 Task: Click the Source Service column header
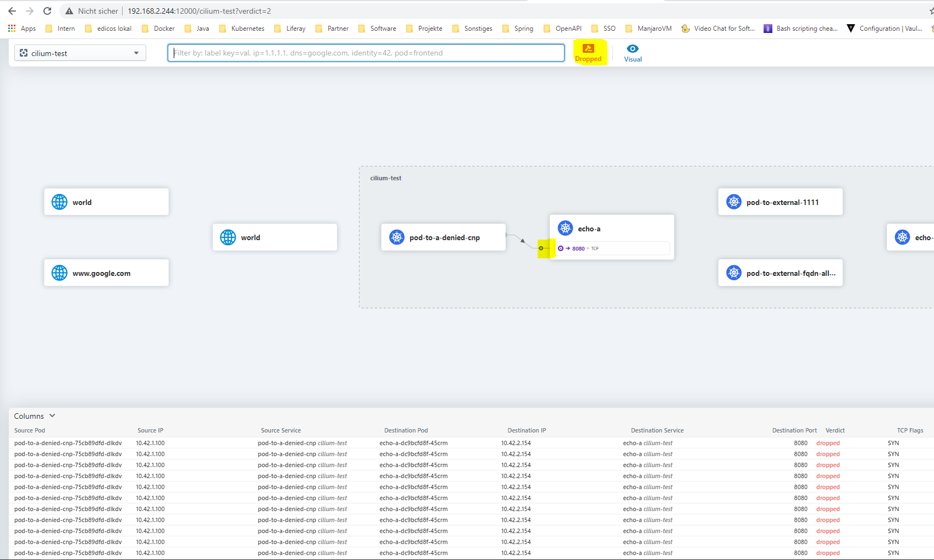click(x=281, y=430)
